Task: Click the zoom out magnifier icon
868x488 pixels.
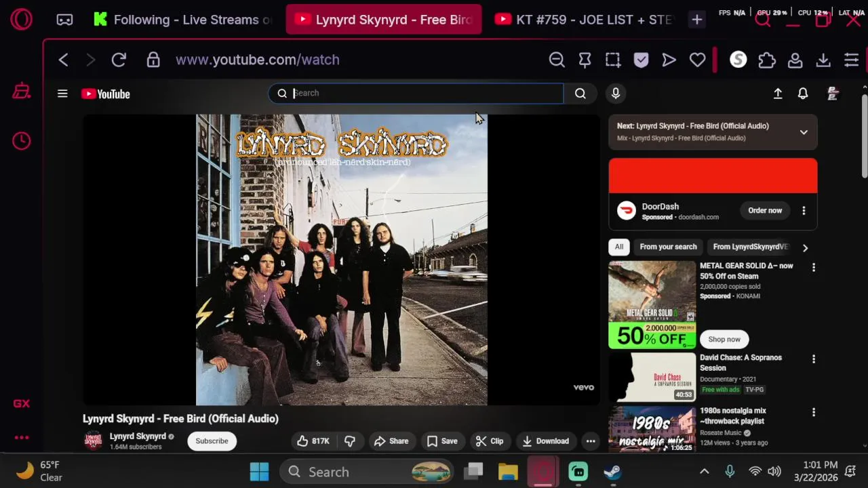Action: (x=557, y=60)
